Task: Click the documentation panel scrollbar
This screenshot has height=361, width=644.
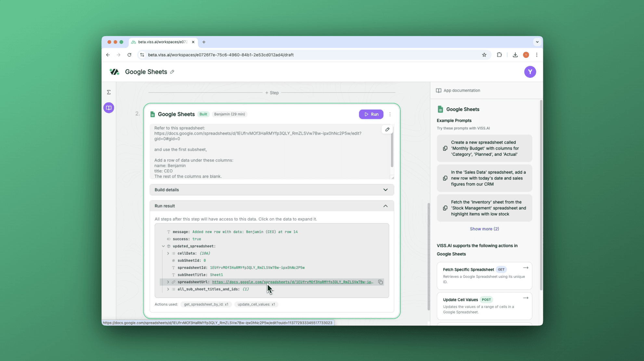Action: pos(541,195)
